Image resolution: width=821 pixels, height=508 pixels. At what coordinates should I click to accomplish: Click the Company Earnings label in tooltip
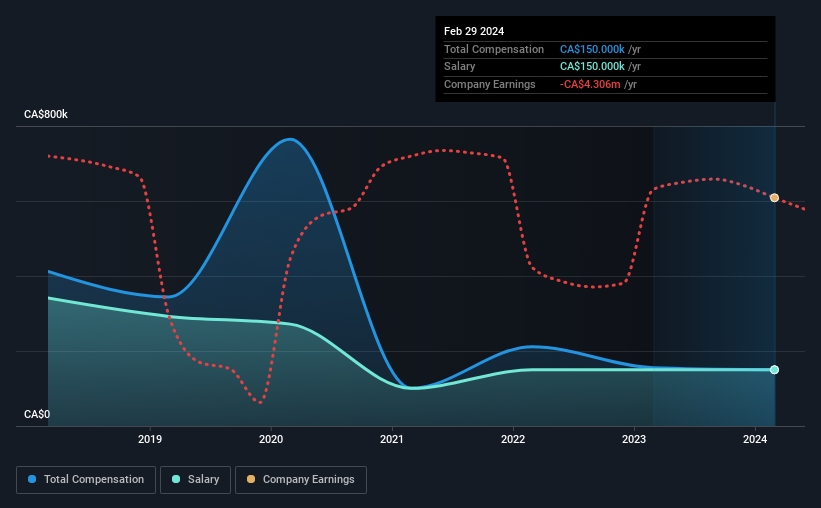click(490, 84)
